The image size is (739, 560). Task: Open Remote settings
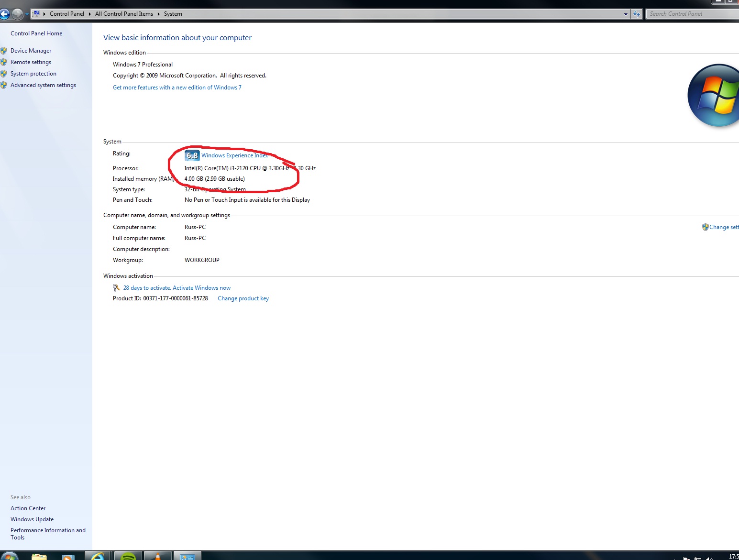[31, 62]
